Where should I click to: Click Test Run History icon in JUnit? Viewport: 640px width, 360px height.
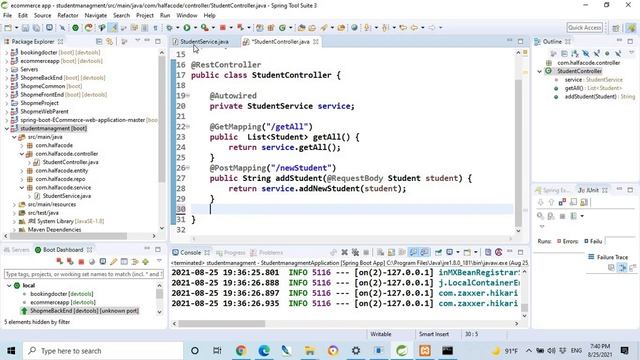[x=574, y=216]
